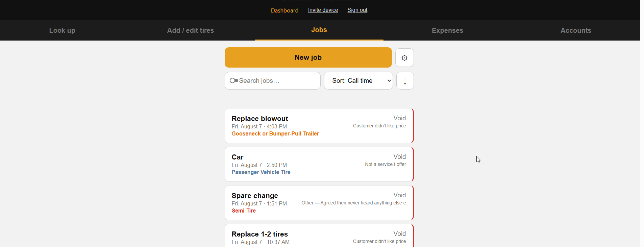Select the Jobs tab

pyautogui.click(x=319, y=30)
